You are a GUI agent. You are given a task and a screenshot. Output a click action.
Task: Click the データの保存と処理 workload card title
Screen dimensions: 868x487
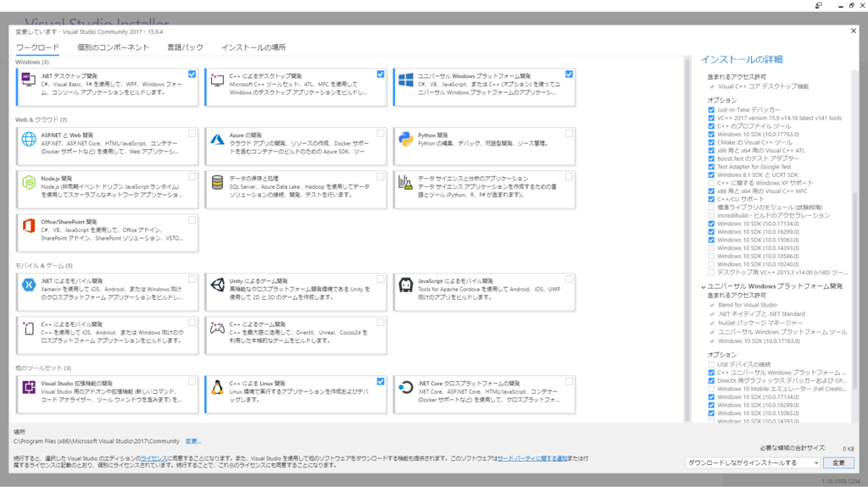click(x=253, y=179)
